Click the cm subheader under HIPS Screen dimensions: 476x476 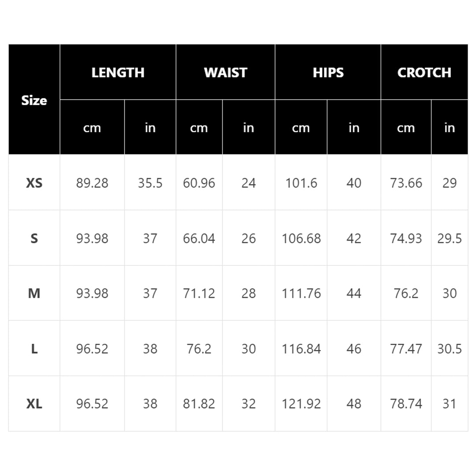[x=301, y=128]
